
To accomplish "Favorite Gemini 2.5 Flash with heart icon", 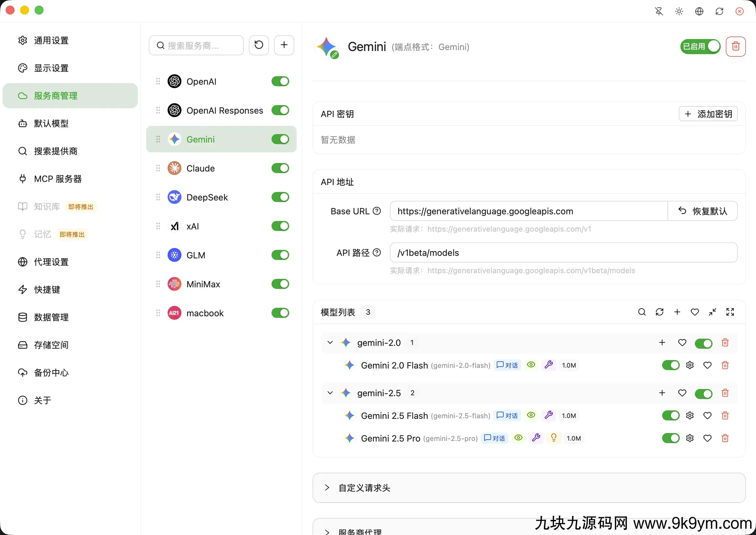I will (707, 415).
